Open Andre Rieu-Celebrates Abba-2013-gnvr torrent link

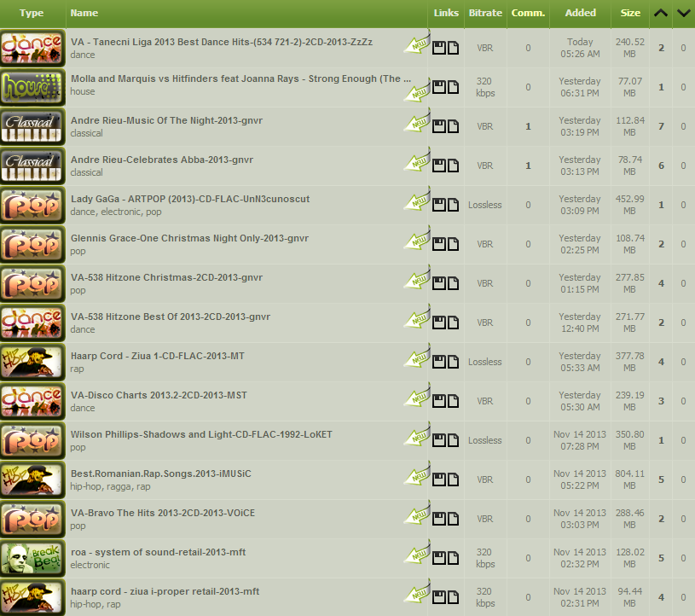tap(162, 160)
